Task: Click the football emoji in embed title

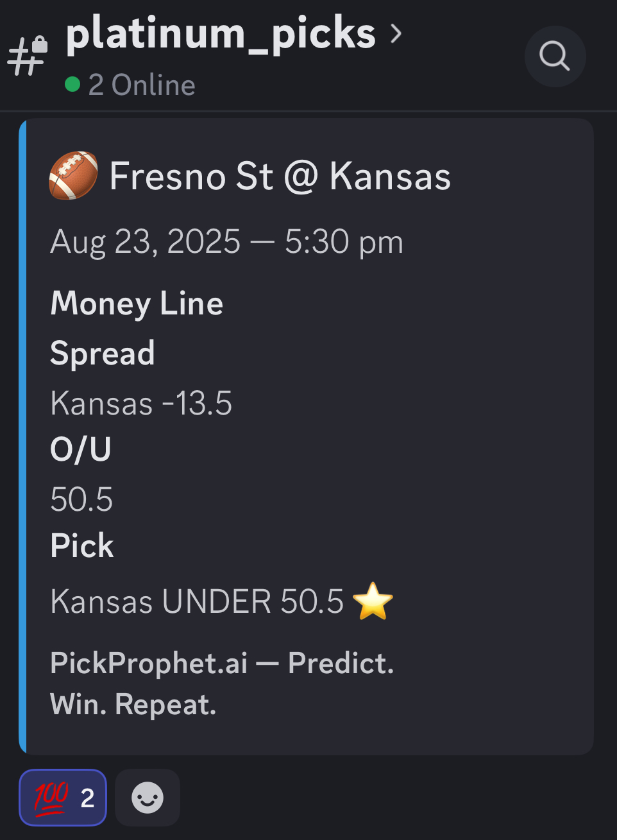Action: pos(74,176)
